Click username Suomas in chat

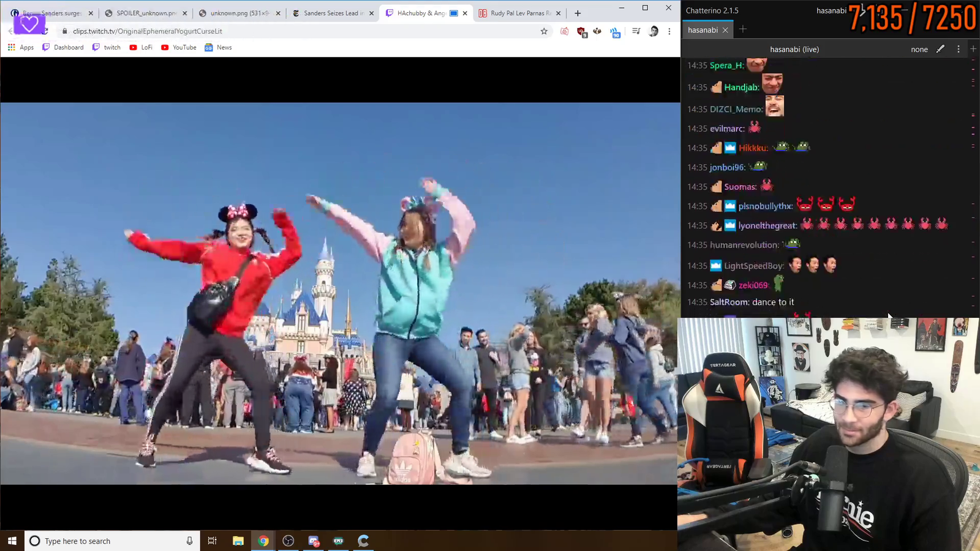(x=741, y=187)
